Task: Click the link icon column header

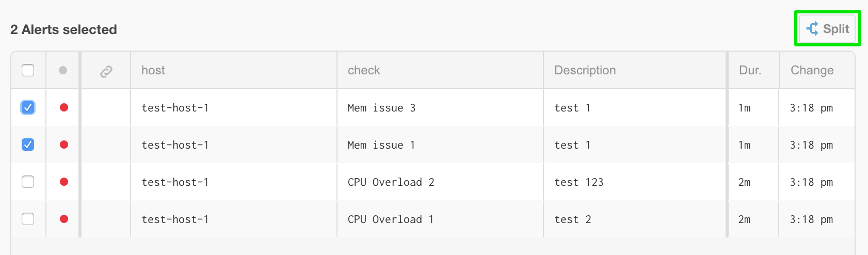Action: point(106,71)
